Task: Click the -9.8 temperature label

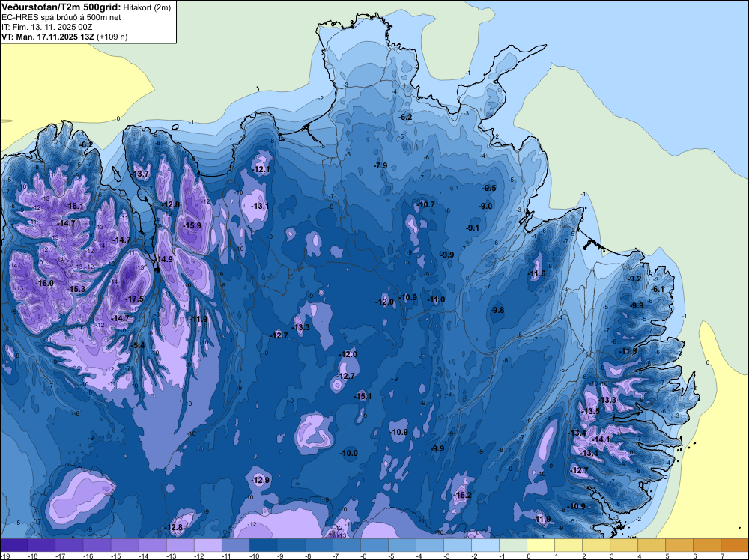Action: (497, 310)
